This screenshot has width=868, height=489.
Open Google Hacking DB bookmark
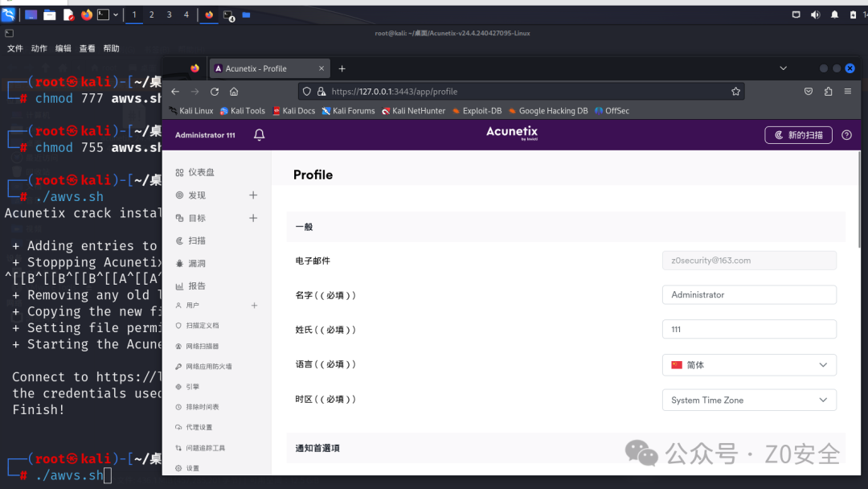pos(547,111)
